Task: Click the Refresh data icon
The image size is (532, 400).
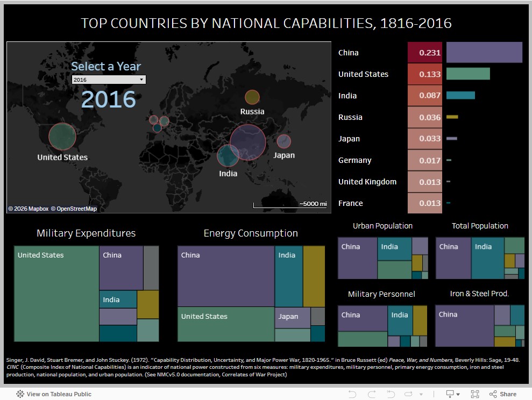Action: click(408, 394)
